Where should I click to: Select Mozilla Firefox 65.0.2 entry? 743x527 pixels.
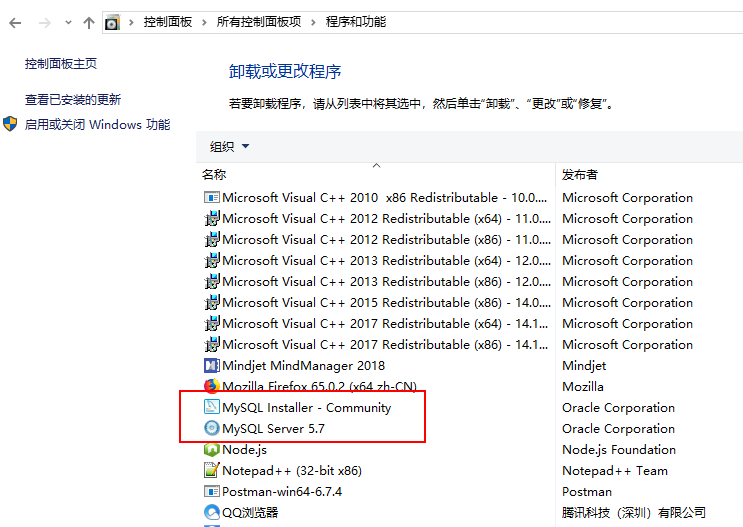point(319,386)
